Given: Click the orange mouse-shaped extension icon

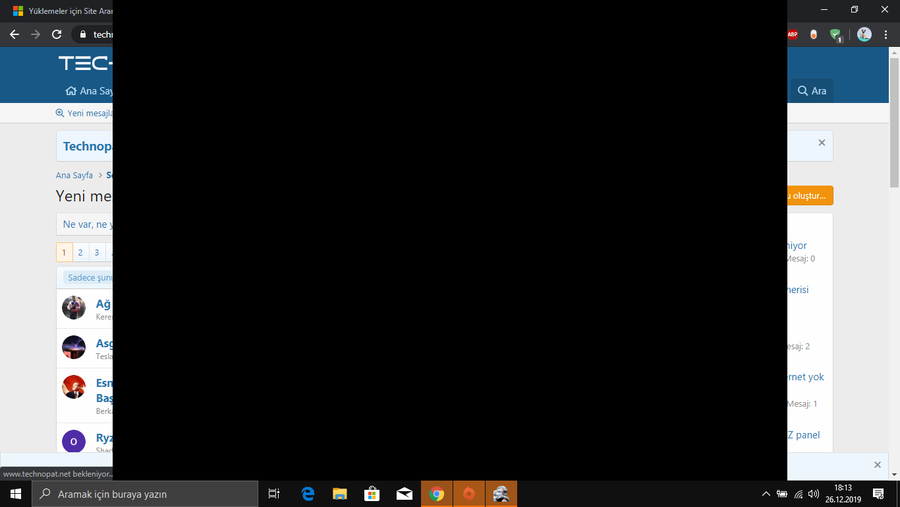Looking at the screenshot, I should pyautogui.click(x=813, y=34).
